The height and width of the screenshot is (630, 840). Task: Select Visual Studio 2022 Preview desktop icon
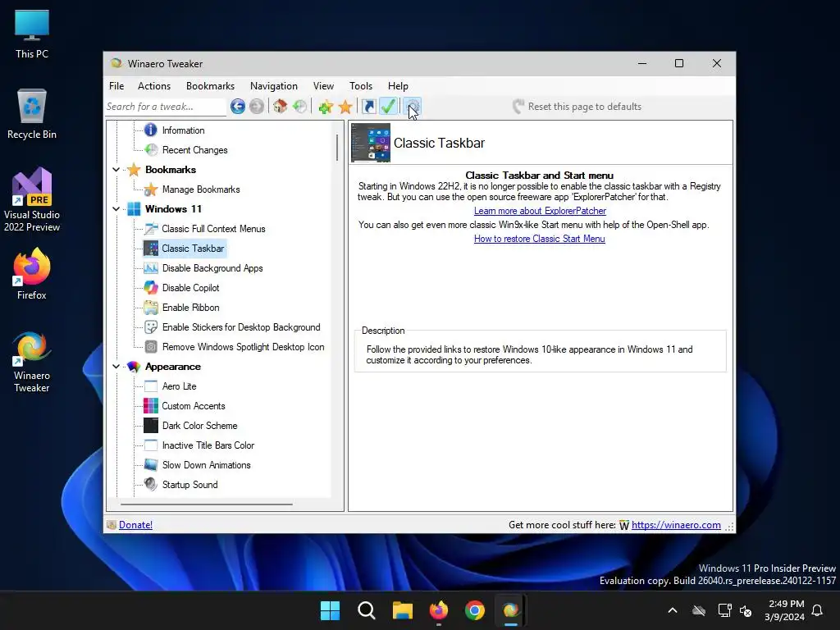(x=32, y=199)
